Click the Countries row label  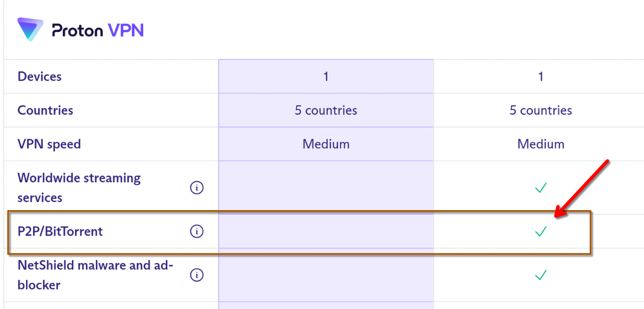click(x=45, y=110)
